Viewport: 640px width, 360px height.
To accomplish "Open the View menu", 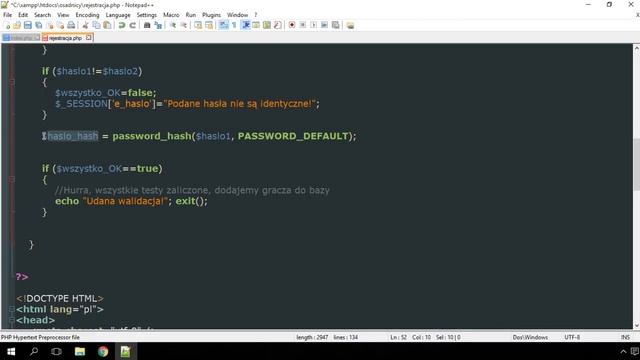I will [x=63, y=15].
